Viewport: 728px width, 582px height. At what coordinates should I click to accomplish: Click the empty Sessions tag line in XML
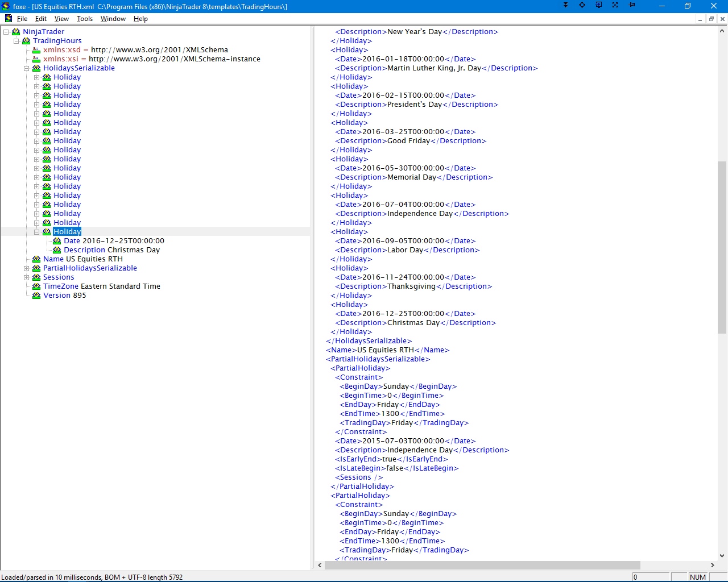pos(359,477)
